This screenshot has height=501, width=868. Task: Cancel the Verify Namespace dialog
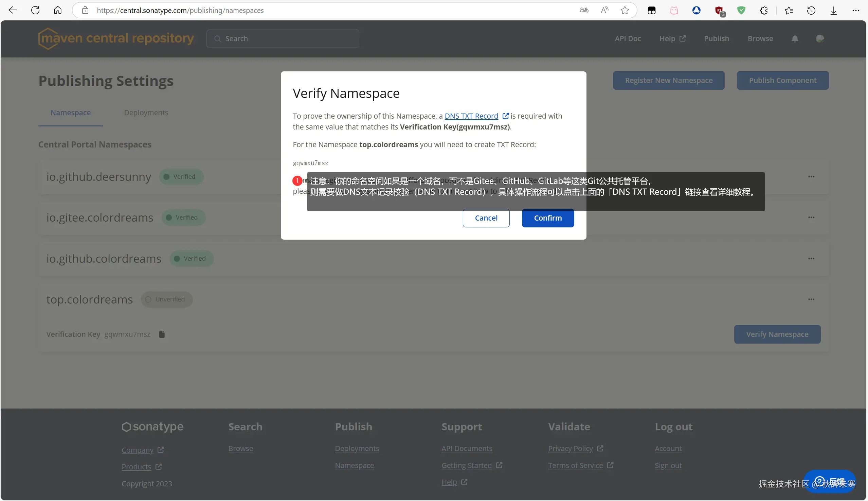pos(486,218)
